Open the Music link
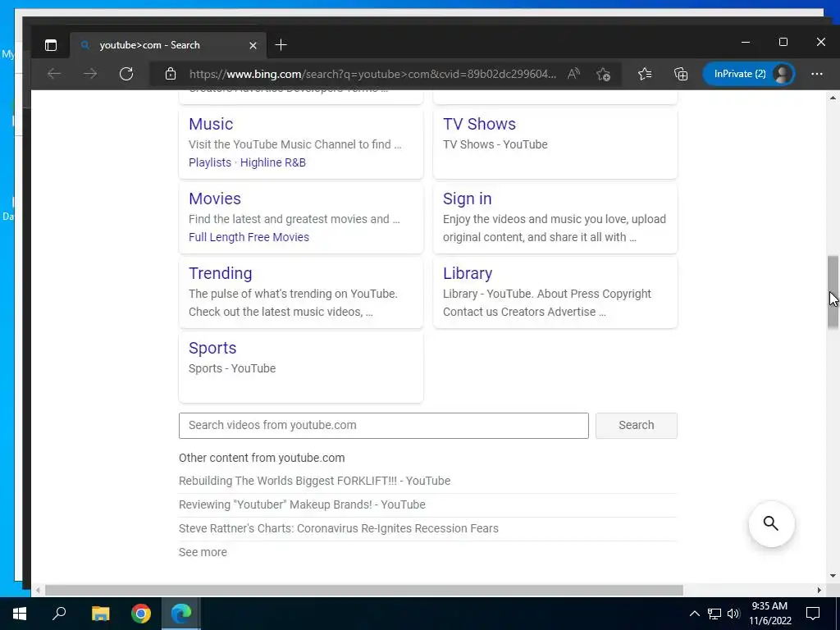 (211, 124)
